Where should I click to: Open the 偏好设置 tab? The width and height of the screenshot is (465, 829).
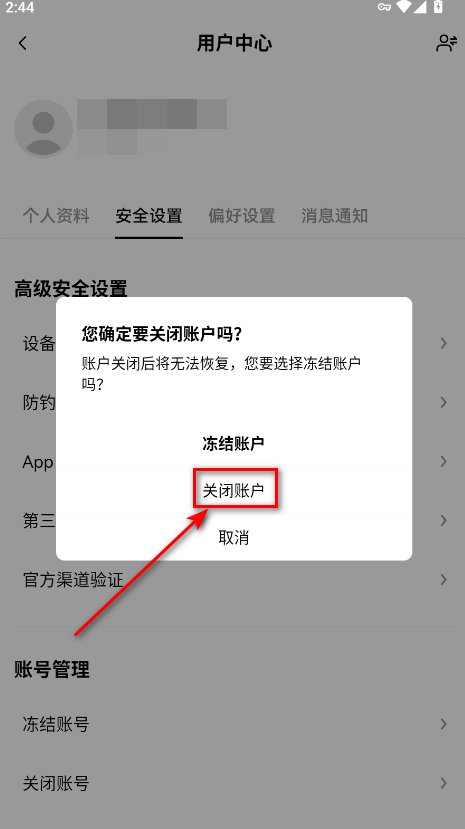(241, 216)
